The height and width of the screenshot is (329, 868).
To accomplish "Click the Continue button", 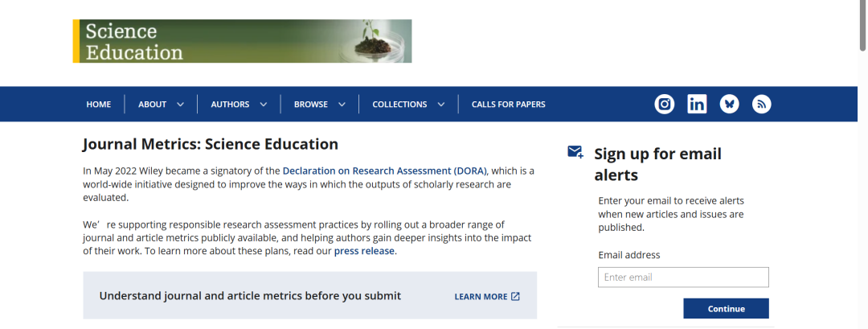I will (x=727, y=309).
